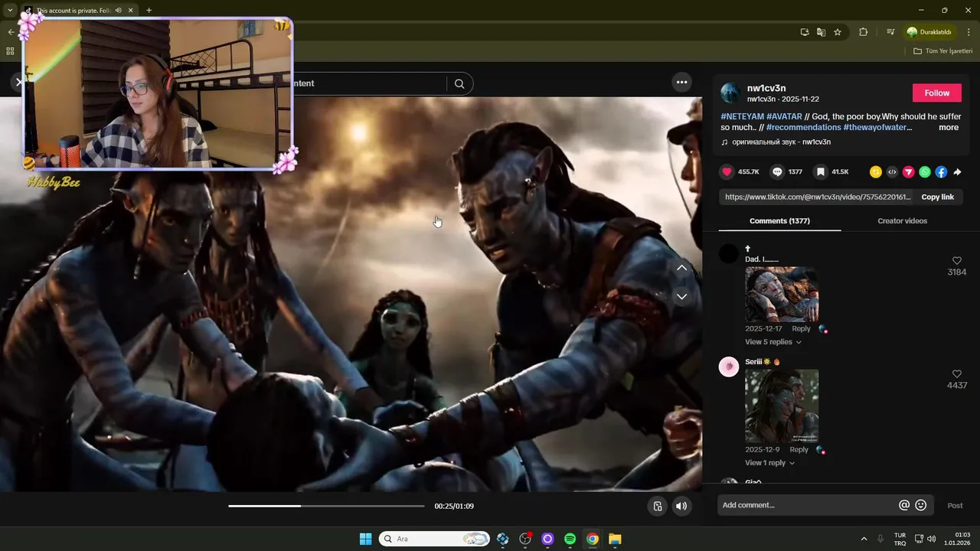Image resolution: width=980 pixels, height=551 pixels.
Task: Open Chrome's three-dot menu
Action: 969,32
